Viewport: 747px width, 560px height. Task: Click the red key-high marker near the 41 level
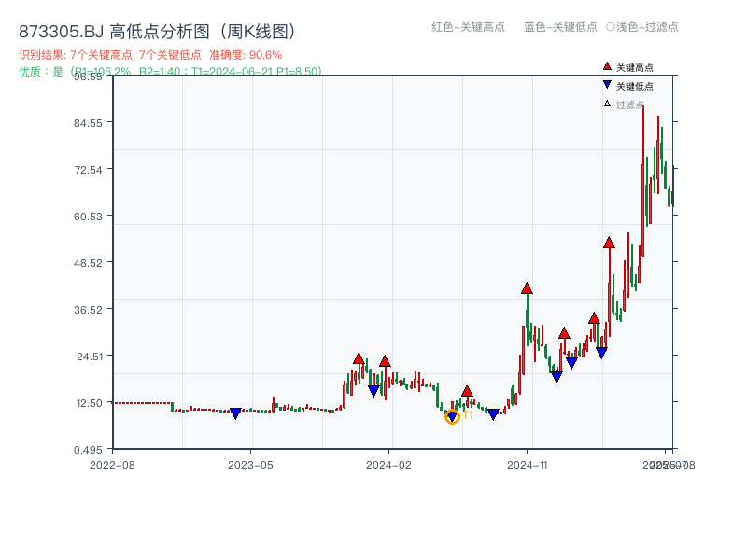coord(527,288)
